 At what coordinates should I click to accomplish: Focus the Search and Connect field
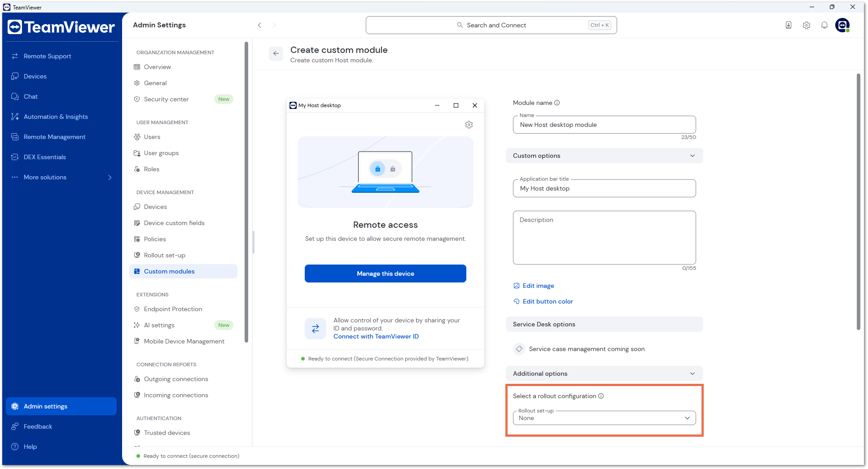point(491,25)
